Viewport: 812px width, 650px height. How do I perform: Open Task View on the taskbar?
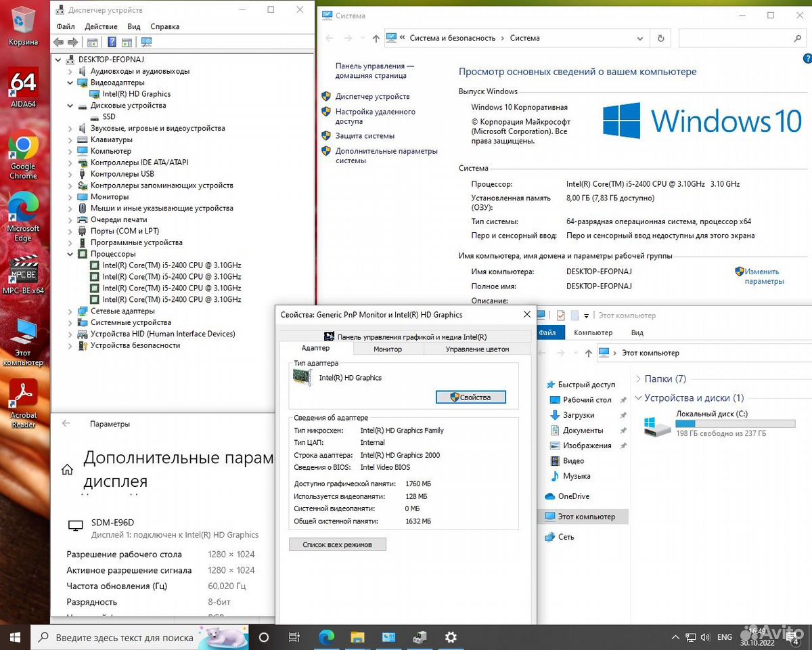[x=294, y=637]
